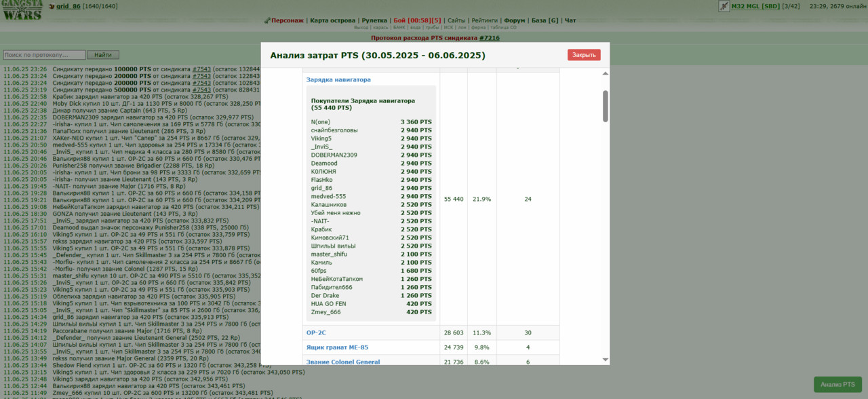Viewport: 868px width, 399px height.
Task: Click buyer Калашников in the list
Action: point(329,204)
